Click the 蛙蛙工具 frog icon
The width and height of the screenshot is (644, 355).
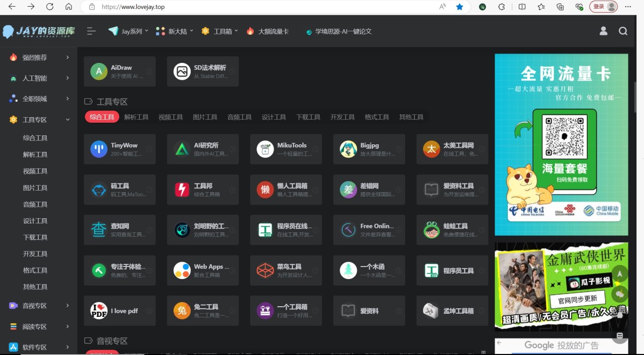tap(431, 230)
